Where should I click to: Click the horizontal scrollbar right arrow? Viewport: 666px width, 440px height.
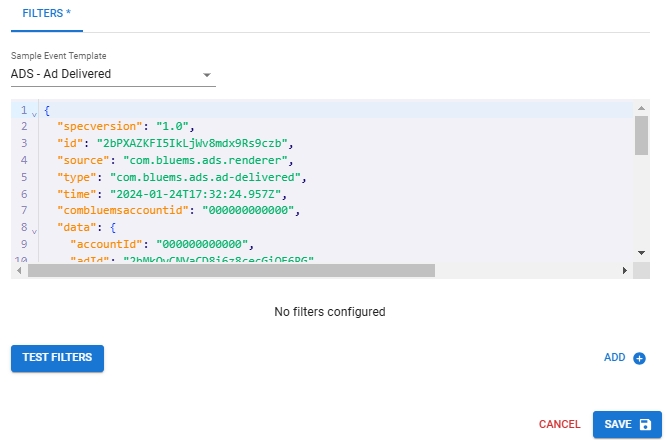click(x=625, y=270)
